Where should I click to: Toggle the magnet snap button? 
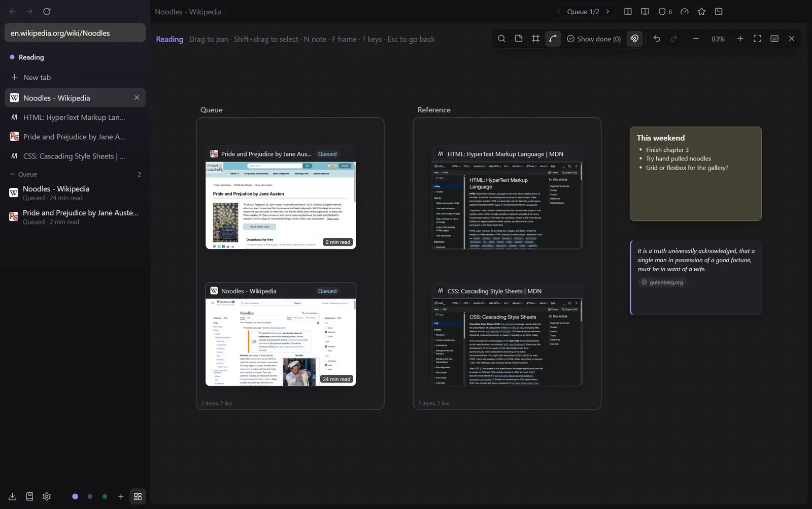click(634, 39)
